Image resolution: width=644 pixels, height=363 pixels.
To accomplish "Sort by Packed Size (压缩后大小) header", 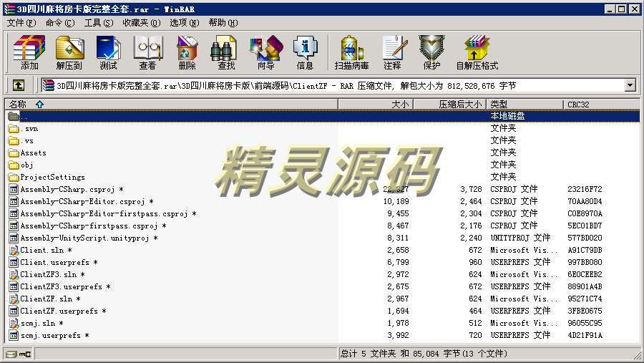I will pyautogui.click(x=450, y=105).
